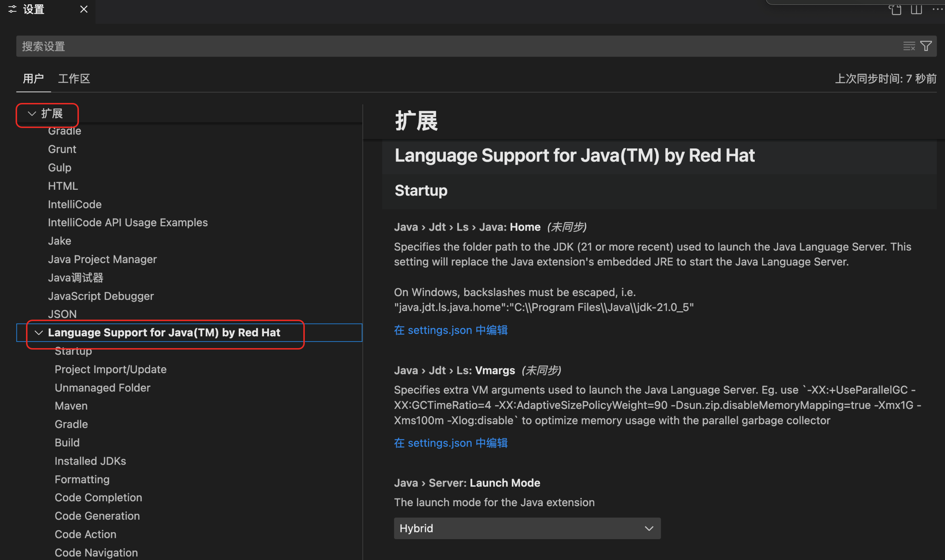Click the filter settings funnel icon
The height and width of the screenshot is (560, 945).
coord(926,46)
